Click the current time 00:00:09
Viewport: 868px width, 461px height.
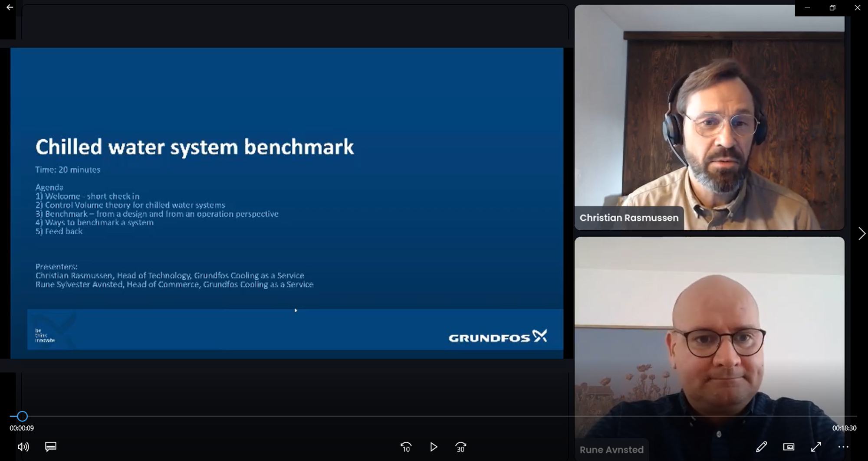(x=22, y=428)
